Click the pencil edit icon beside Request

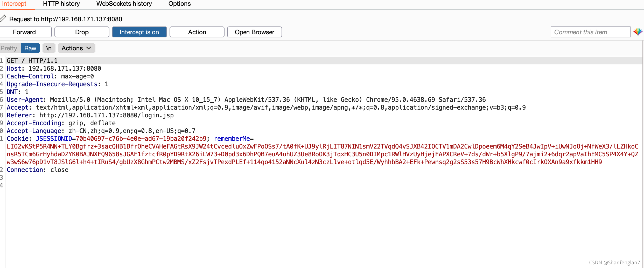tap(3, 19)
